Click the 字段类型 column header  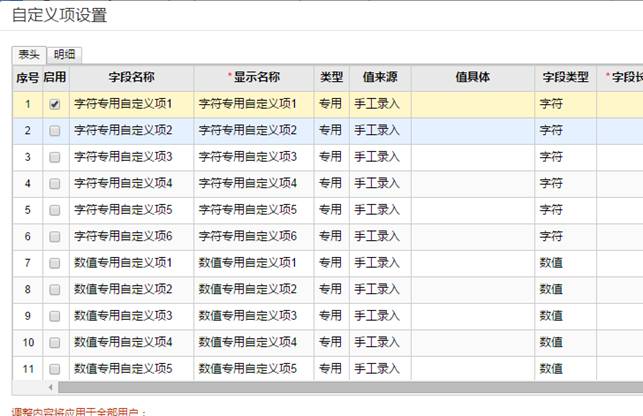566,77
